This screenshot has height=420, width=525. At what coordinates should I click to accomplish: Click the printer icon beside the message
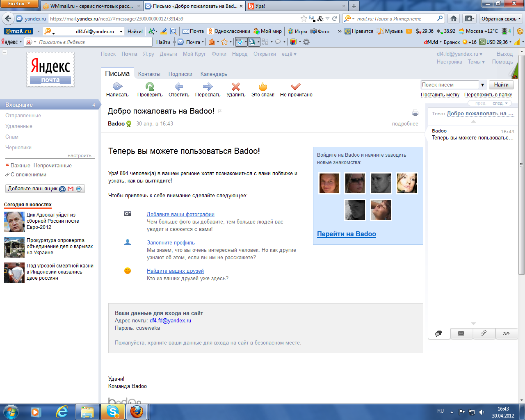click(x=415, y=113)
